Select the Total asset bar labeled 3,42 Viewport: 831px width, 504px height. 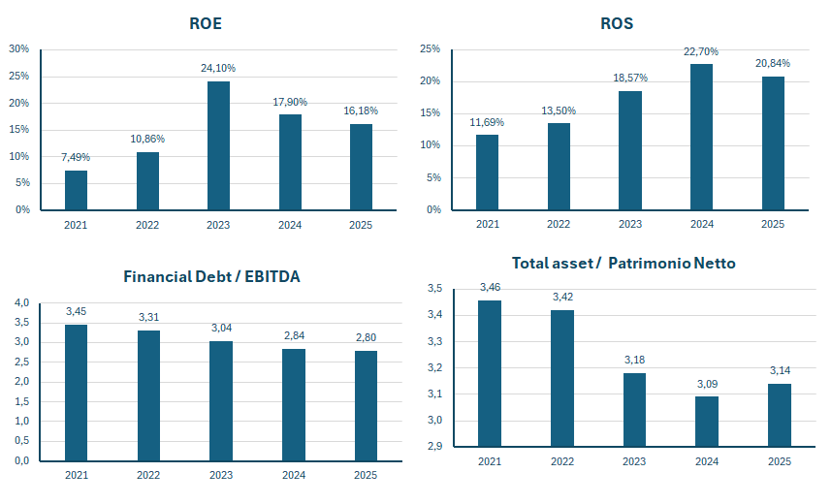coord(562,378)
